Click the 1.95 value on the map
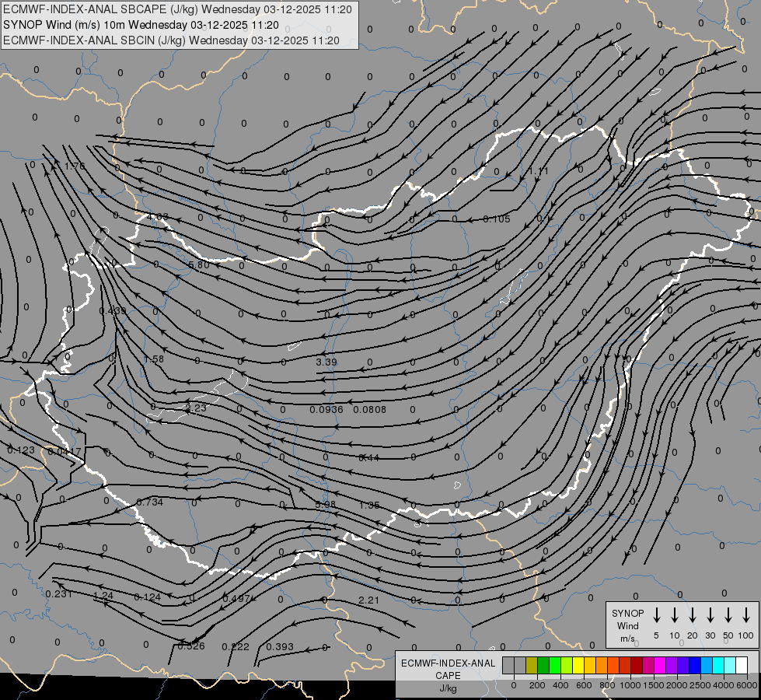 [369, 506]
